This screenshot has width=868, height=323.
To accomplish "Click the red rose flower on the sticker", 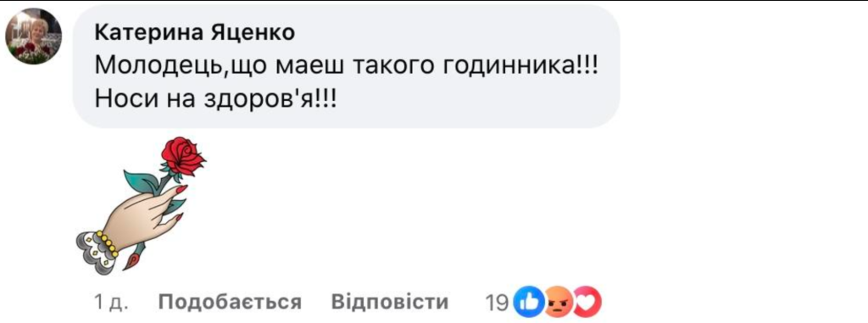I will (x=183, y=155).
